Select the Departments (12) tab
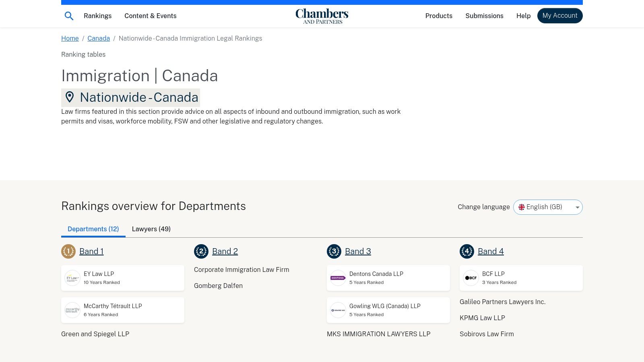The image size is (644, 362). point(93,229)
